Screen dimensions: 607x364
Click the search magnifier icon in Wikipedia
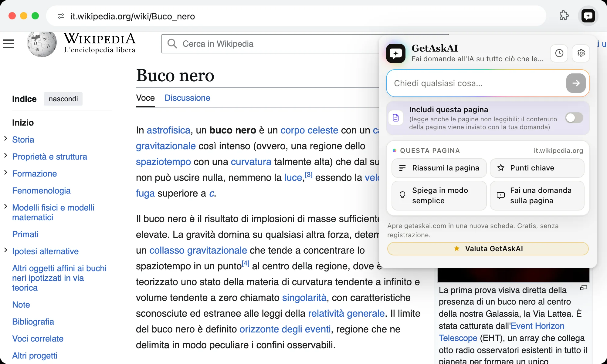click(172, 44)
